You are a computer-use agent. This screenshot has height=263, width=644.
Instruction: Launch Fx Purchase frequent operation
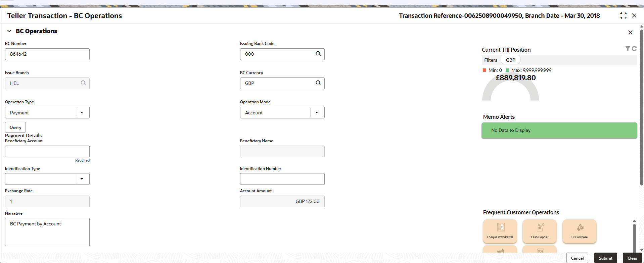click(x=580, y=231)
